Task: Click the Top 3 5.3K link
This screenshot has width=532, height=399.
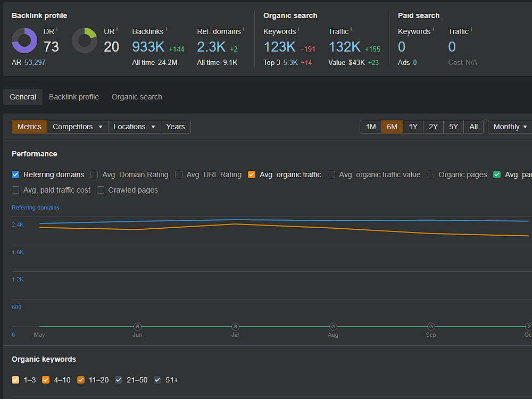Action: pos(290,62)
